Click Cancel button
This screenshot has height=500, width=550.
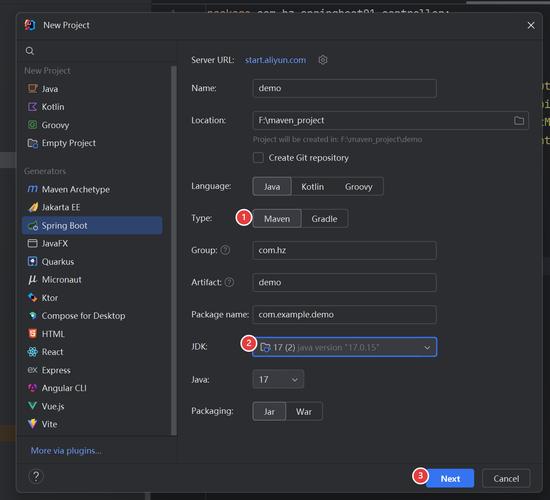coord(506,478)
